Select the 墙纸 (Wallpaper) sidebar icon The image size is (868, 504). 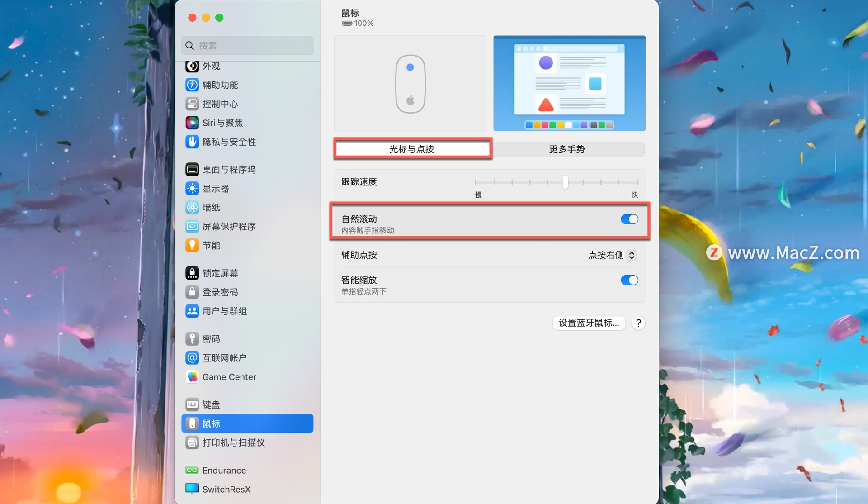(192, 207)
